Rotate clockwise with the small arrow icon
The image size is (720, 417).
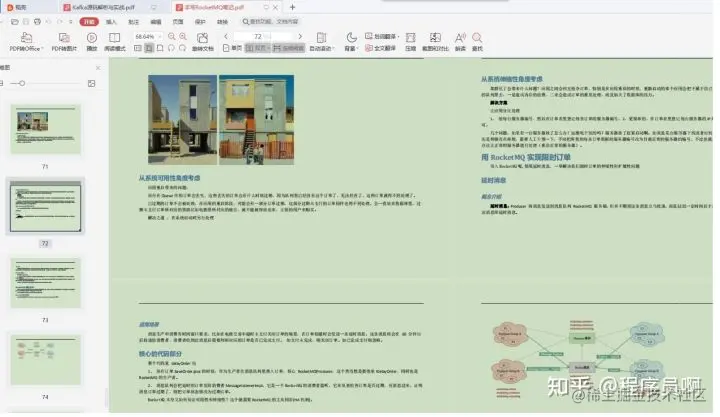click(x=182, y=48)
